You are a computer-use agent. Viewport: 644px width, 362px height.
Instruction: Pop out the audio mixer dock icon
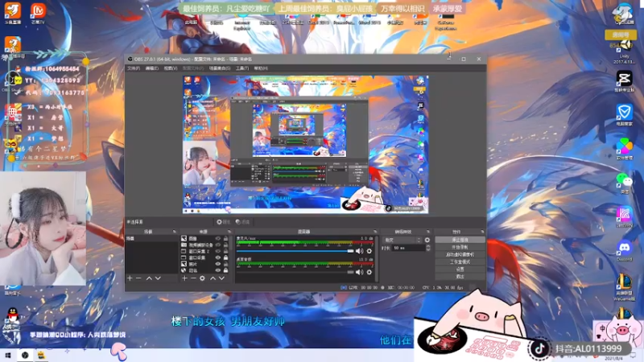pyautogui.click(x=375, y=232)
